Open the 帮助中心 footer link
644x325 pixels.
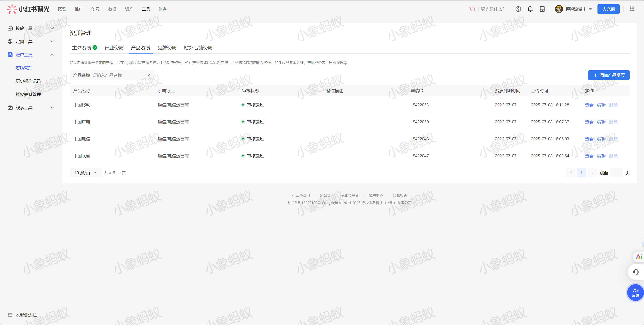click(376, 195)
